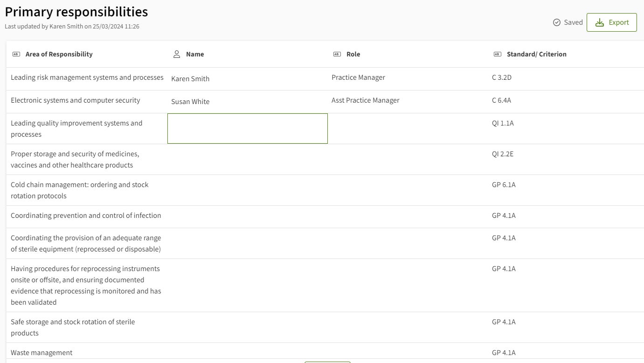Select the Standard/ Criterion column header

pyautogui.click(x=536, y=54)
